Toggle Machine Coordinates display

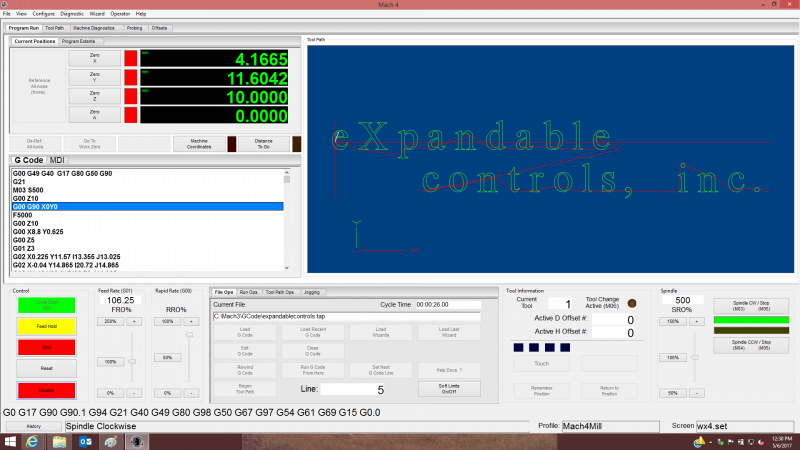tap(199, 144)
